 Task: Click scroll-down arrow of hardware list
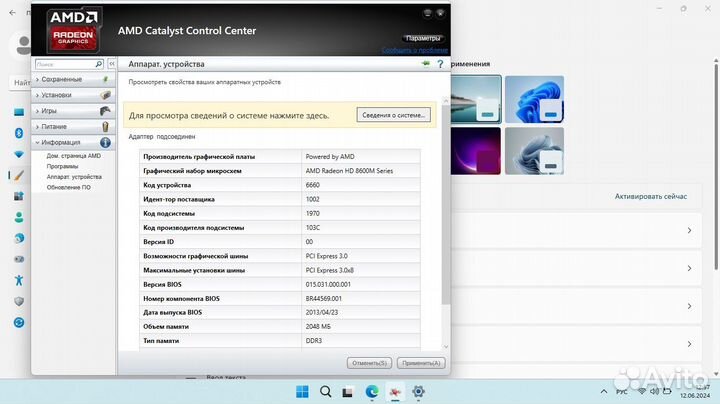point(445,347)
